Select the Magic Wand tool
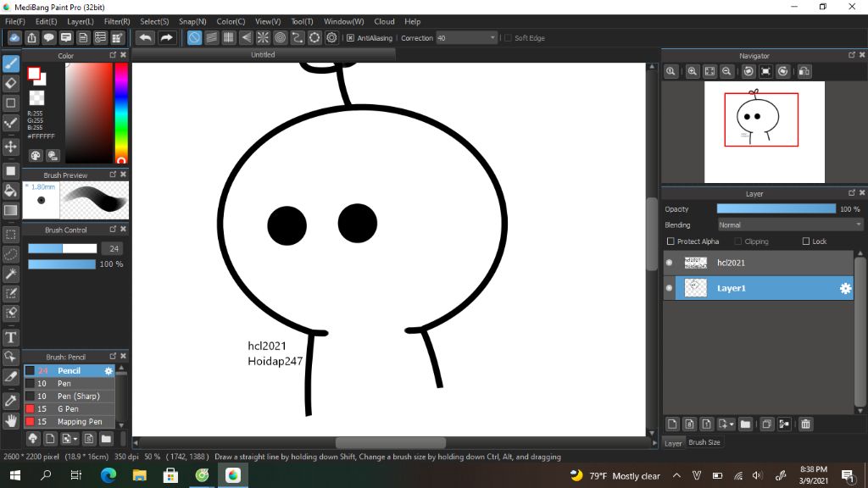This screenshot has width=868, height=488. (11, 274)
